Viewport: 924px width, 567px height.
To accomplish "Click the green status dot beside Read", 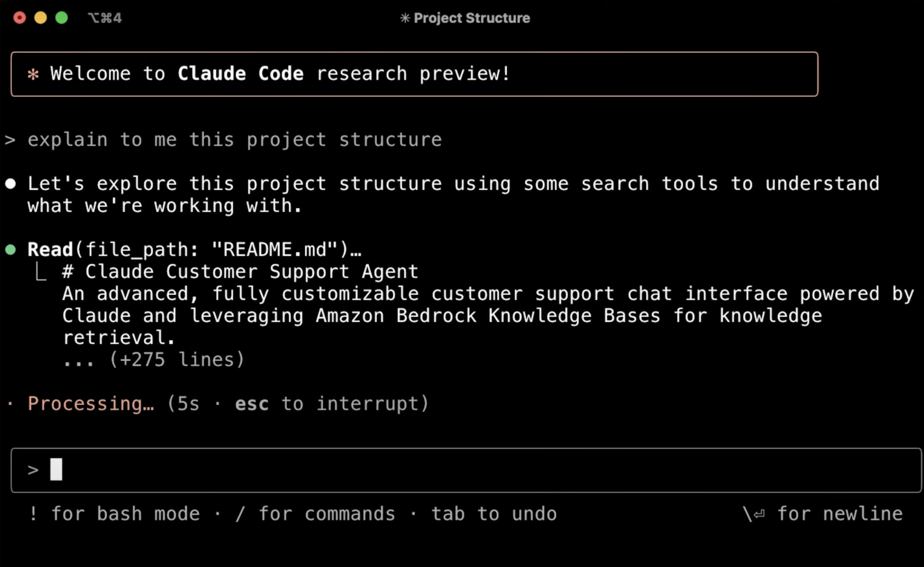I will (x=11, y=249).
